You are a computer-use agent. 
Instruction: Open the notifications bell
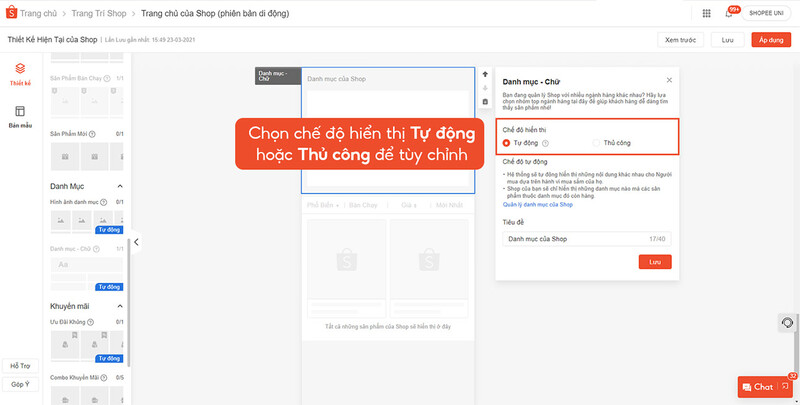[x=728, y=13]
